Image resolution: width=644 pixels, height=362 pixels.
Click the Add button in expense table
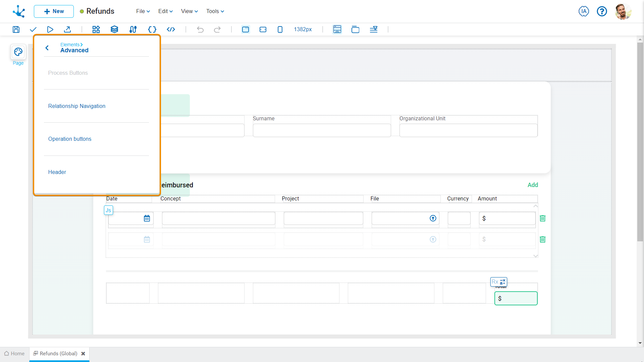click(x=533, y=185)
